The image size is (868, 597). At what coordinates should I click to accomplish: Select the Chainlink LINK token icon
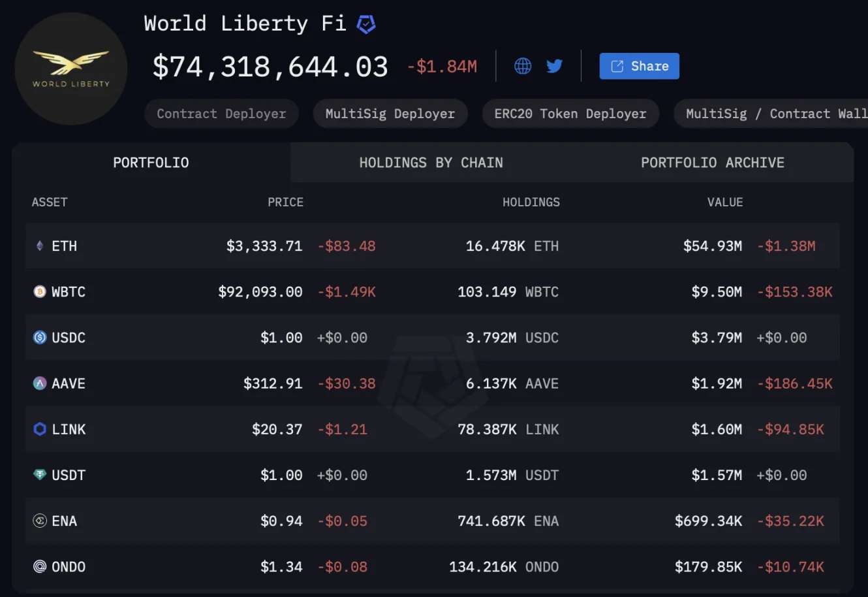click(40, 429)
